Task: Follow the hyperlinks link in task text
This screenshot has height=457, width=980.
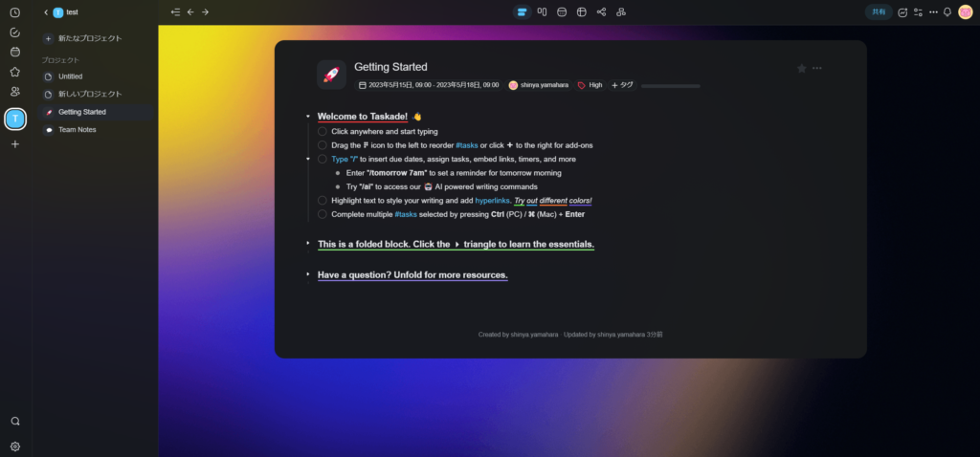Action: point(493,201)
